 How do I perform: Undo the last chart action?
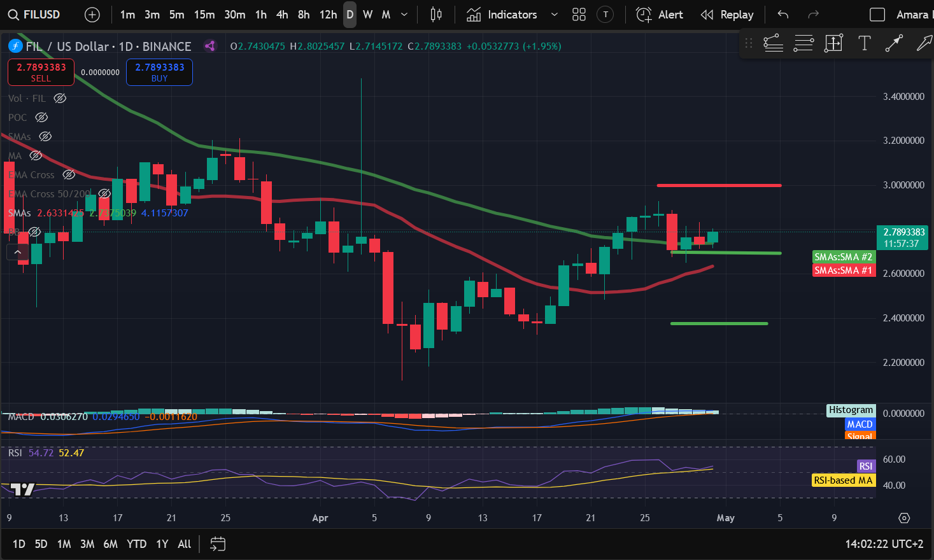coord(783,15)
